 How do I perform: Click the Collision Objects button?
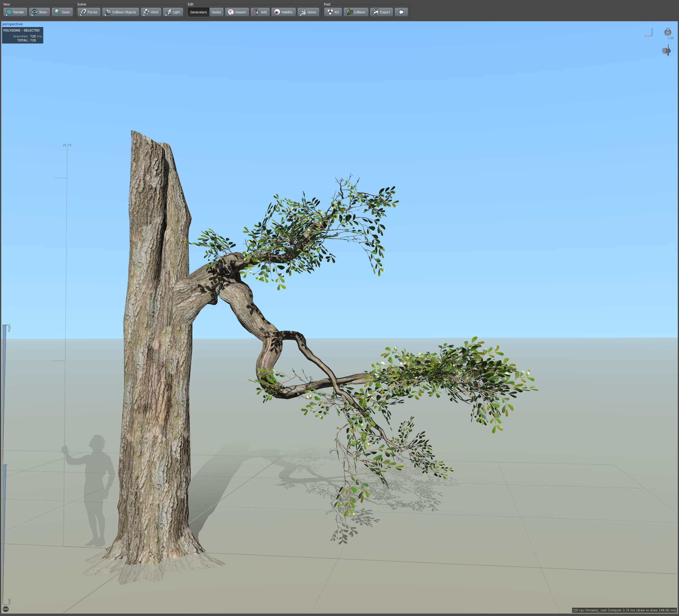121,12
